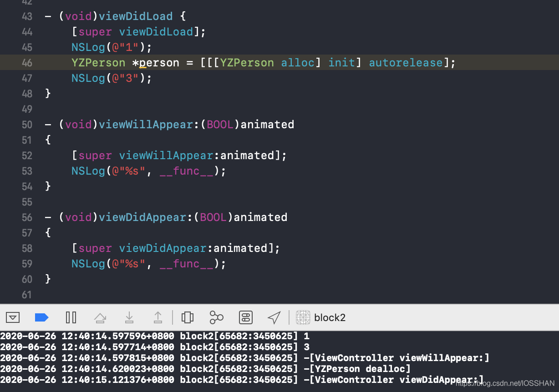Viewport: 559px width, 392px height.
Task: Click the block2 app icon in debug bar
Action: click(303, 317)
